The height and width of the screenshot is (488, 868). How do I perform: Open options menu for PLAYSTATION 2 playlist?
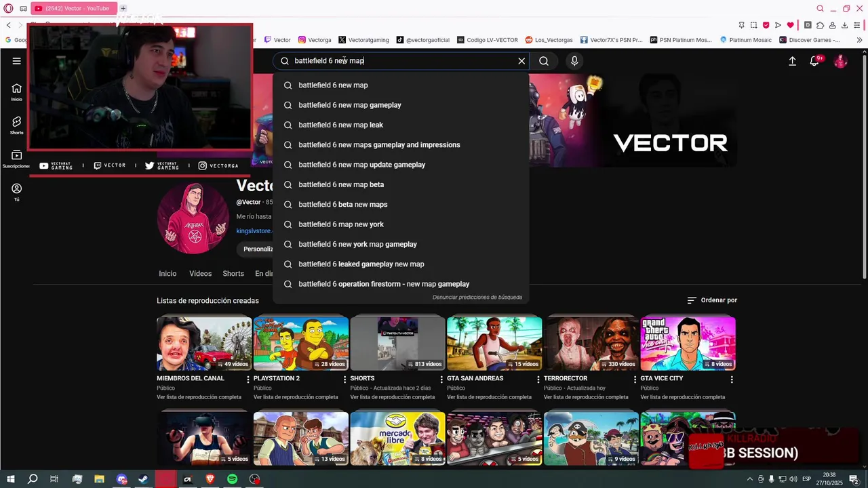[x=344, y=380]
